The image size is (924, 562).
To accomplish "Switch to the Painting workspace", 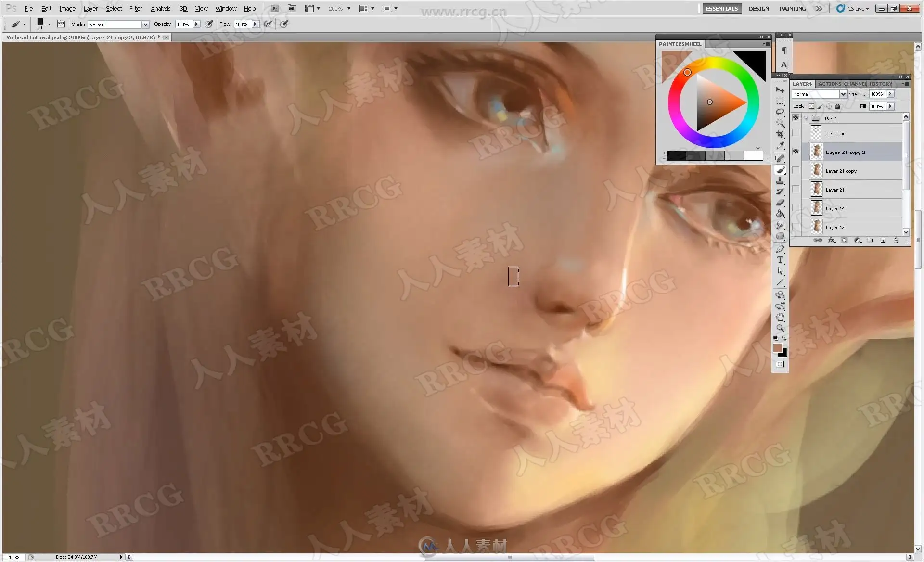I will pos(792,8).
